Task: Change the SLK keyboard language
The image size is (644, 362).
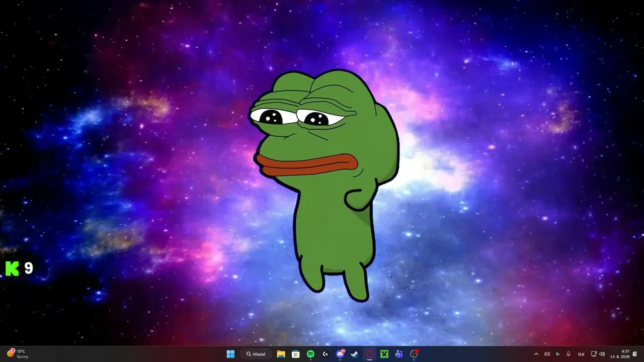Action: (581, 354)
